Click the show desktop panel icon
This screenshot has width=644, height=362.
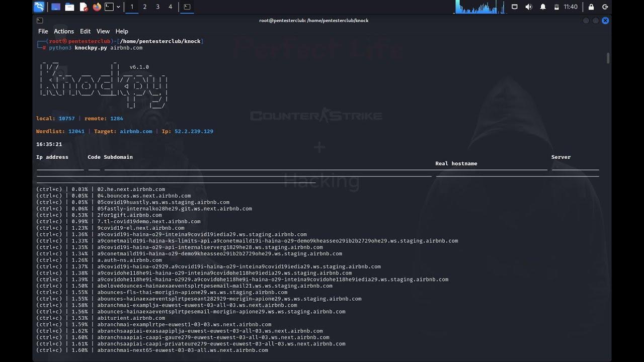point(56,7)
